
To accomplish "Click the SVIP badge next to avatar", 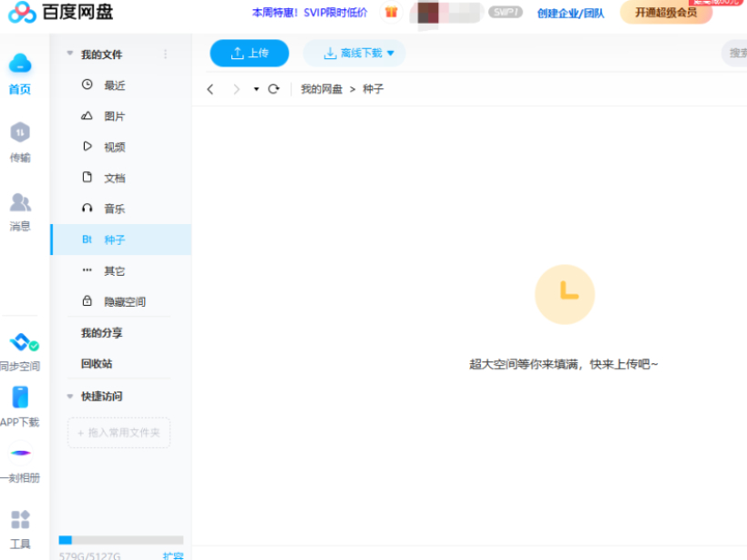I will click(x=506, y=12).
